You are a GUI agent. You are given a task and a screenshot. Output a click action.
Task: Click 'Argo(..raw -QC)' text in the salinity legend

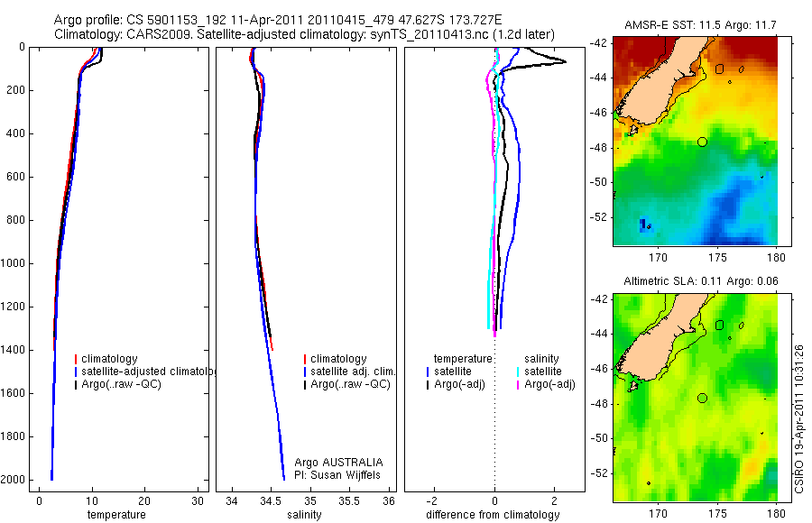351,384
